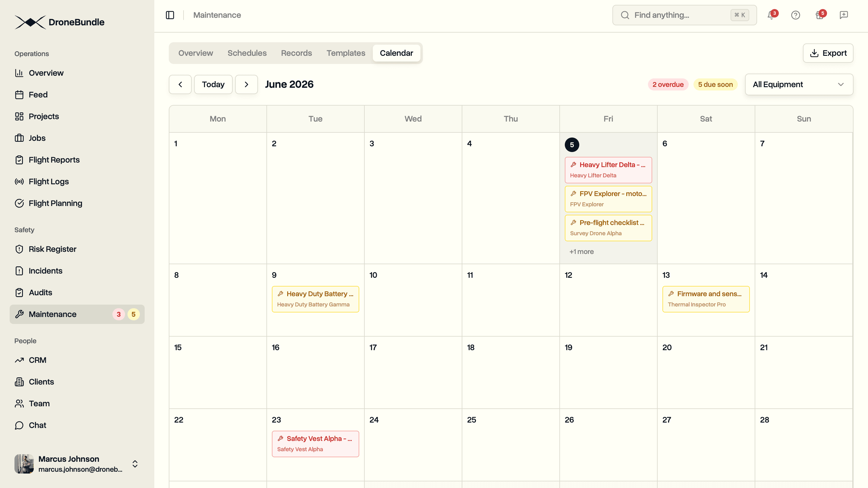
Task: Click Marcus Johnson's avatar photo
Action: click(24, 464)
